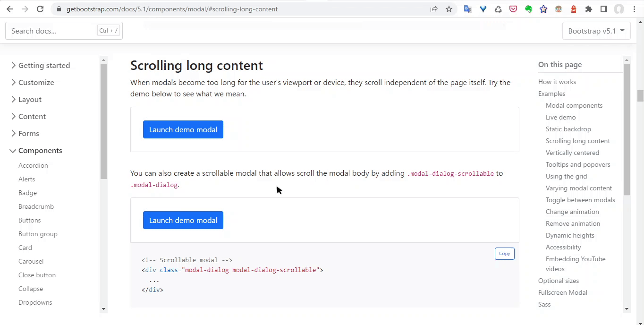This screenshot has height=325, width=644.
Task: Expand the Layout sidebar section
Action: (x=26, y=99)
